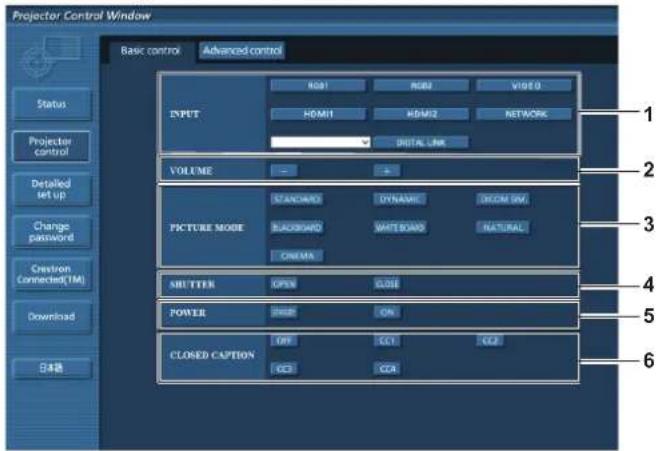Set picture mode to STANDARD

[297, 199]
